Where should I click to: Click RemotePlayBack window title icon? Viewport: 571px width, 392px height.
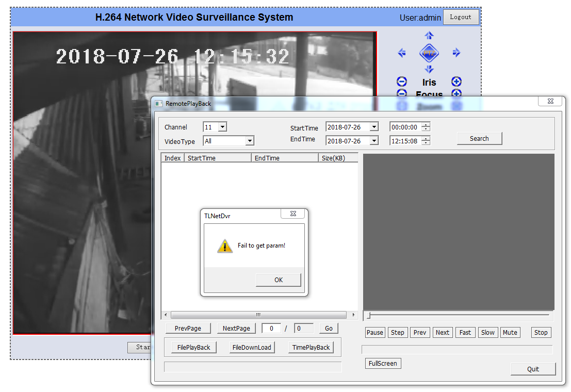pyautogui.click(x=158, y=104)
